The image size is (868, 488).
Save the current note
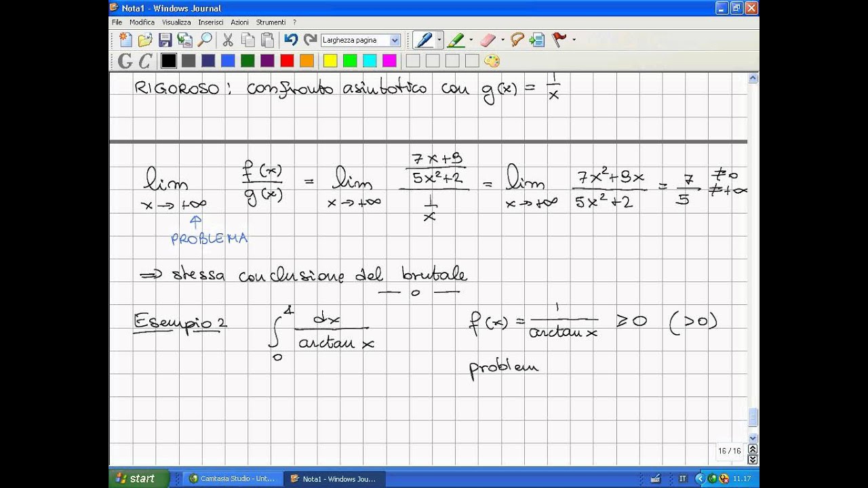(x=165, y=40)
